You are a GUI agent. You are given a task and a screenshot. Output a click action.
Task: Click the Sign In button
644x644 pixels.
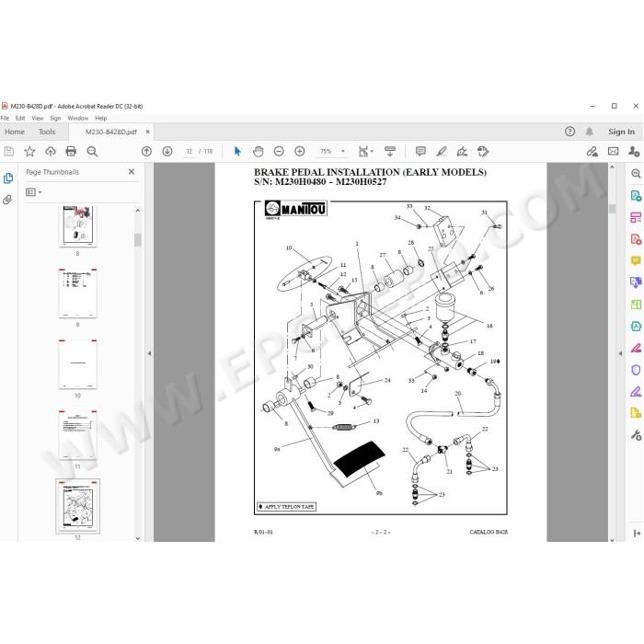click(x=621, y=132)
